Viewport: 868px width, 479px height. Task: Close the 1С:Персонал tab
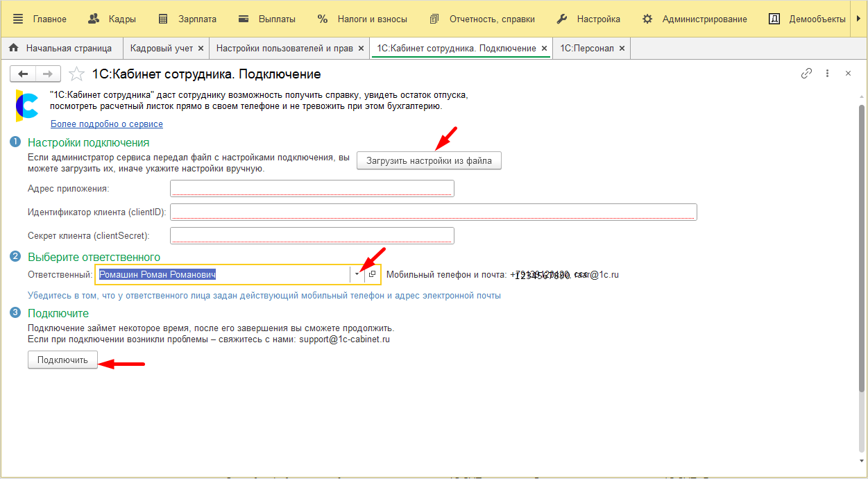(622, 49)
